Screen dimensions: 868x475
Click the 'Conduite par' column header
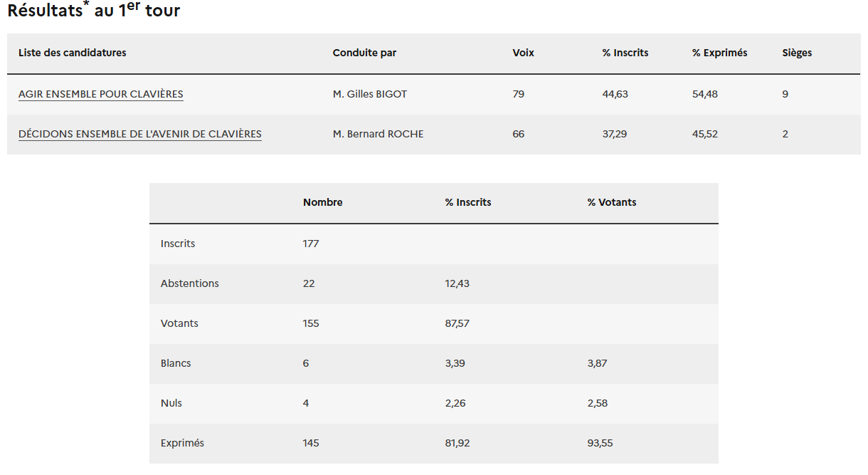(x=364, y=53)
